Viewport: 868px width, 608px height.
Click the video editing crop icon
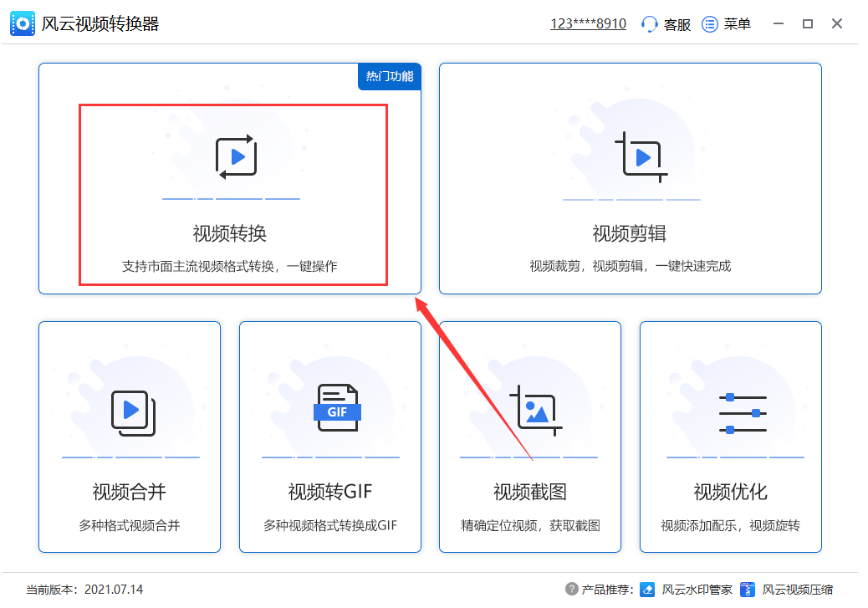(x=641, y=157)
